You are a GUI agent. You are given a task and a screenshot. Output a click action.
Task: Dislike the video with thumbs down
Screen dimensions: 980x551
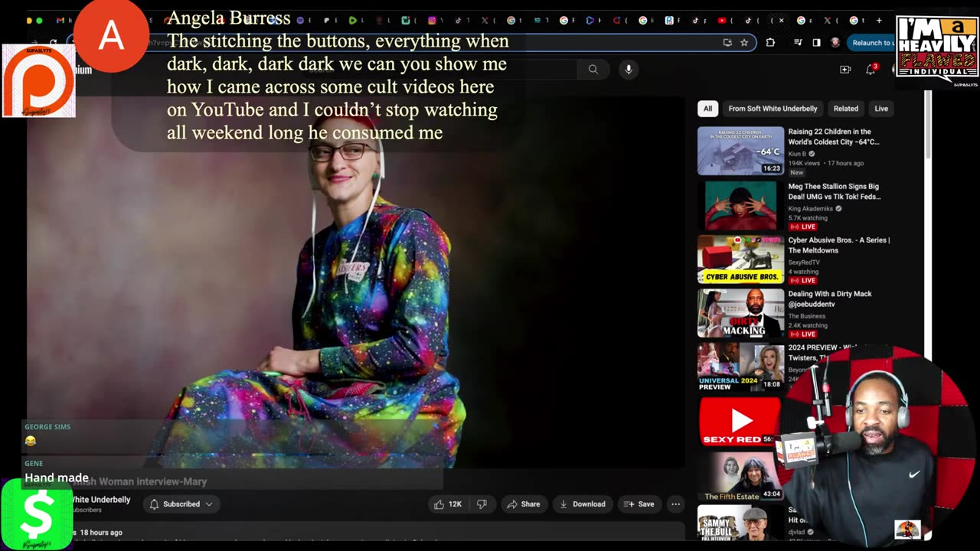[x=482, y=504]
